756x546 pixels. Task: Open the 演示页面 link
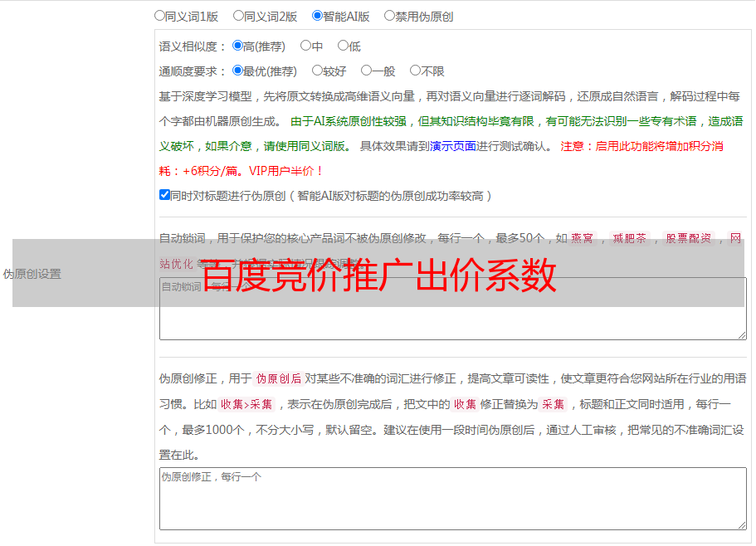pos(452,146)
